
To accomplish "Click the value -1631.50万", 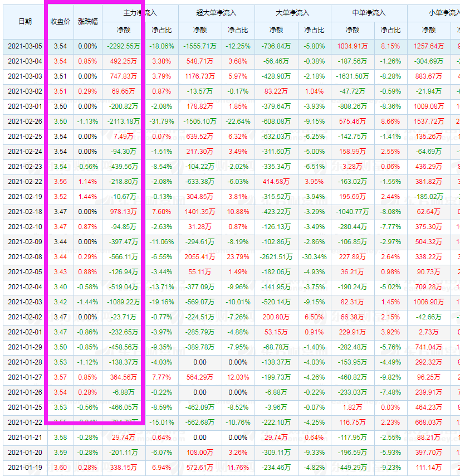I will coord(353,76).
